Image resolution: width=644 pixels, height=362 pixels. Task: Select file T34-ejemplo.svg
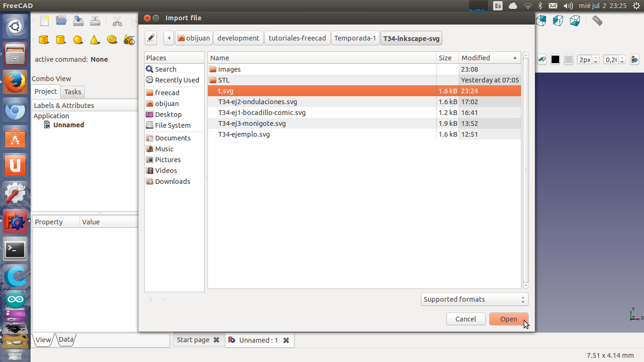pyautogui.click(x=364, y=134)
